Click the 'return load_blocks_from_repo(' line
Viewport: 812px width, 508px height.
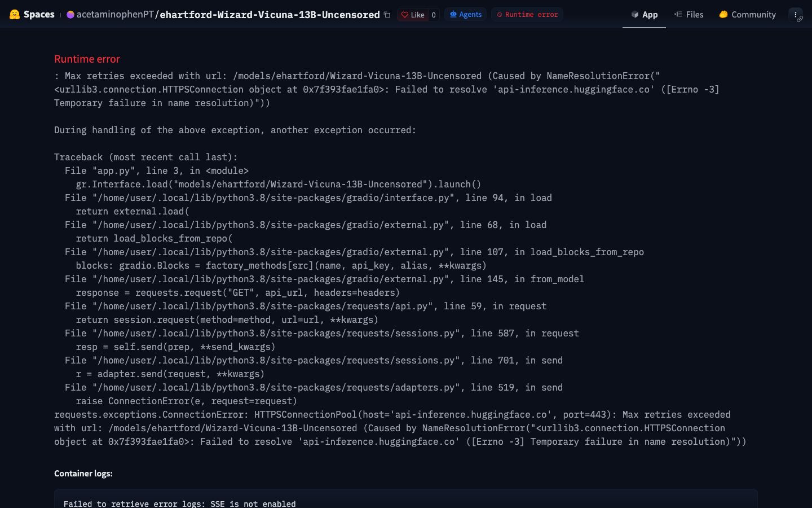click(154, 238)
